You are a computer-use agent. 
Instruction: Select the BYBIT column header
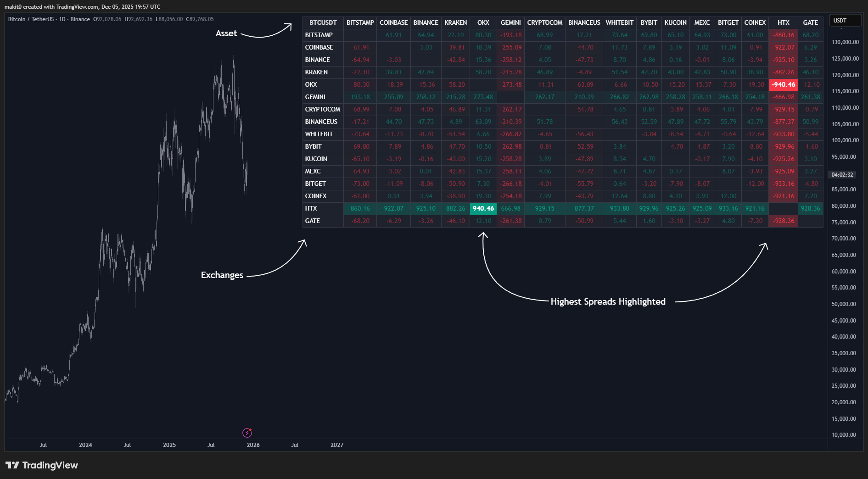point(649,22)
